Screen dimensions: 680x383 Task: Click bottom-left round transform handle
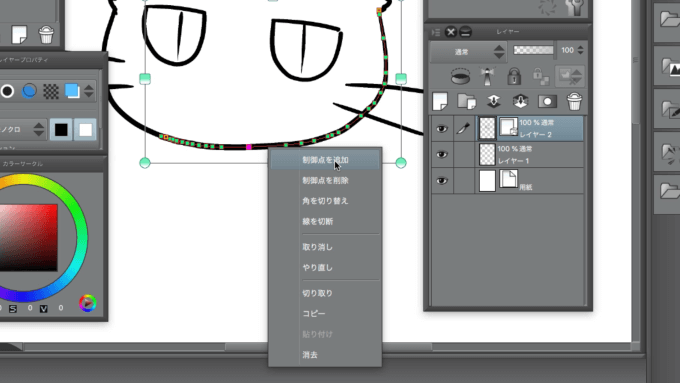pos(145,163)
